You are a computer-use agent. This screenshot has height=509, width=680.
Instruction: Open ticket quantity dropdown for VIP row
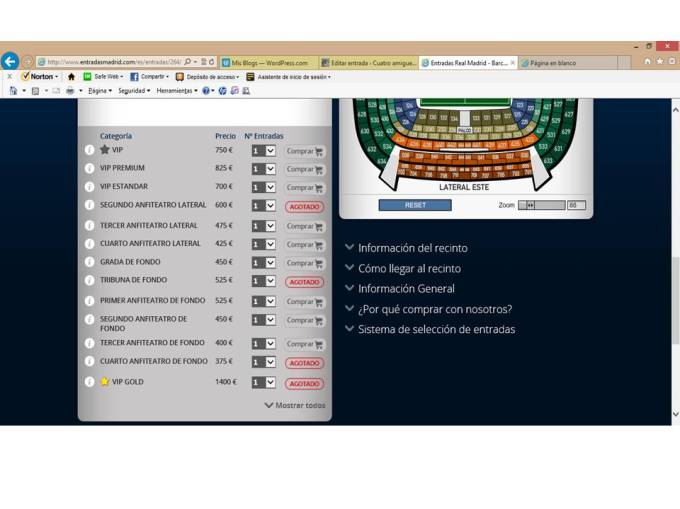[x=263, y=151]
